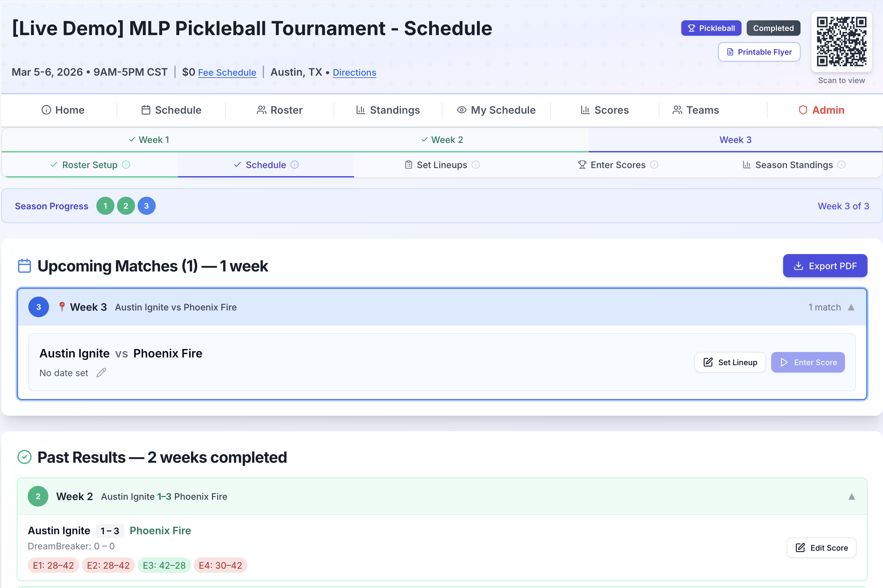883x588 pixels.
Task: Scan-view QR code thumbnail at top right
Action: [841, 41]
